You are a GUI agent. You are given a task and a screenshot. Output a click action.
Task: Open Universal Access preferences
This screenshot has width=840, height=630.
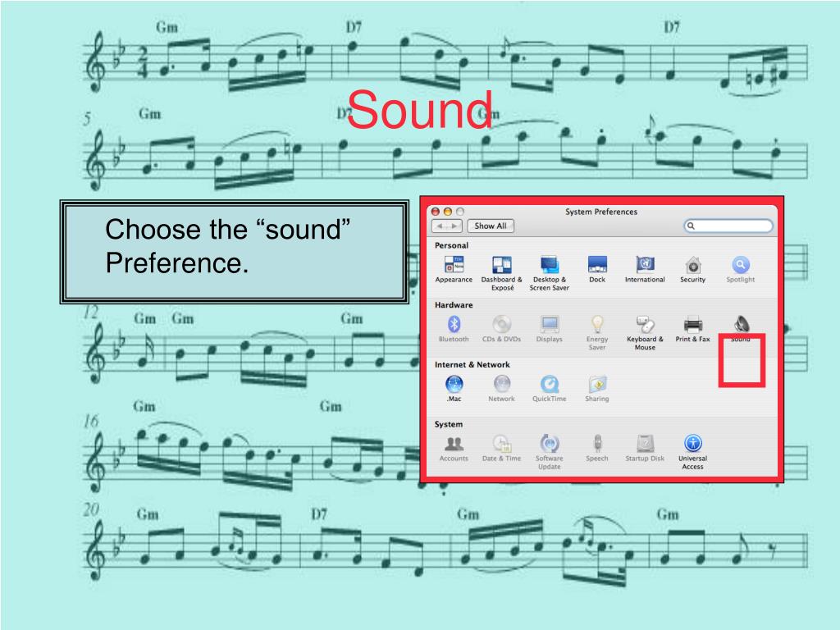coord(692,444)
